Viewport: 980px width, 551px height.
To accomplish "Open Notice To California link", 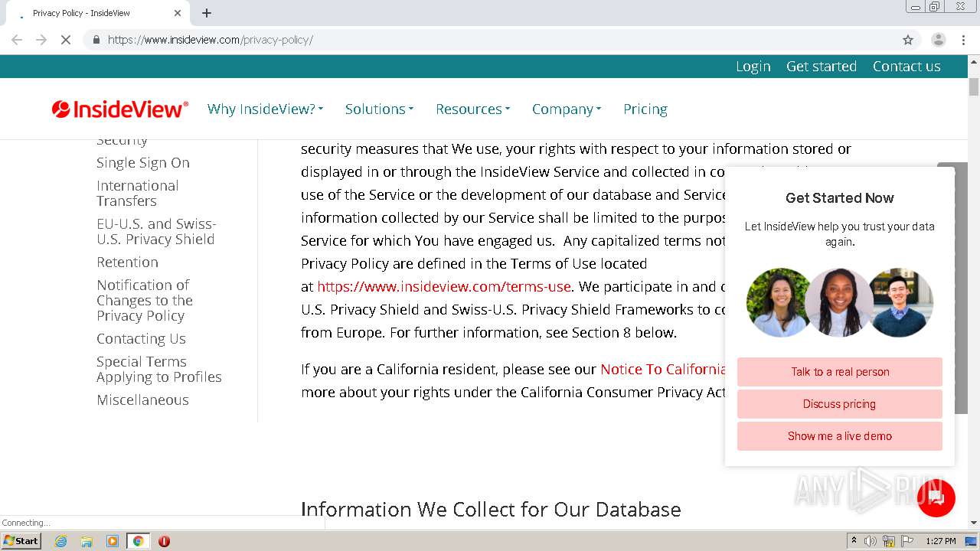I will click(x=663, y=370).
